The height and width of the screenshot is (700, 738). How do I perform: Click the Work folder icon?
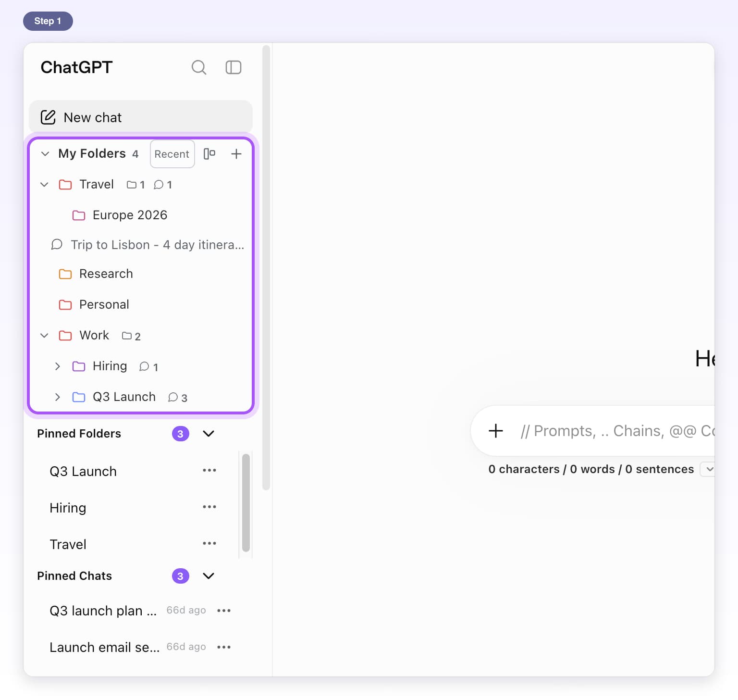65,336
